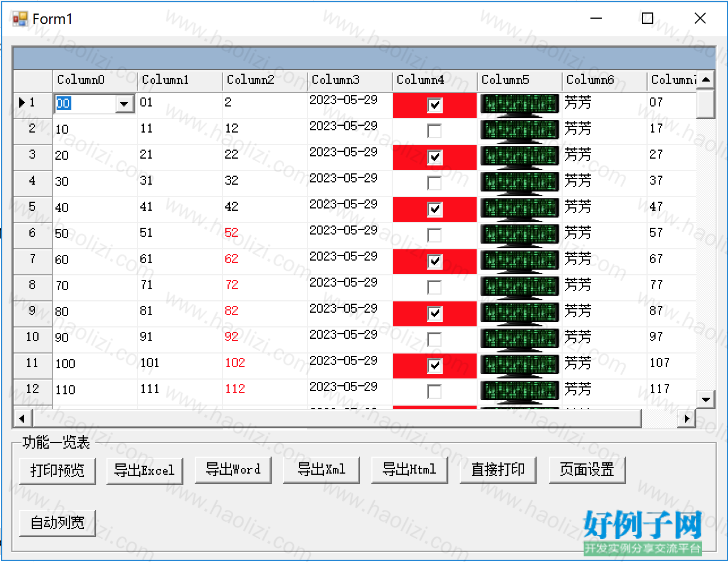Uncheck the Column4 checkbox in row 3
The width and height of the screenshot is (728, 562).
pos(434,157)
